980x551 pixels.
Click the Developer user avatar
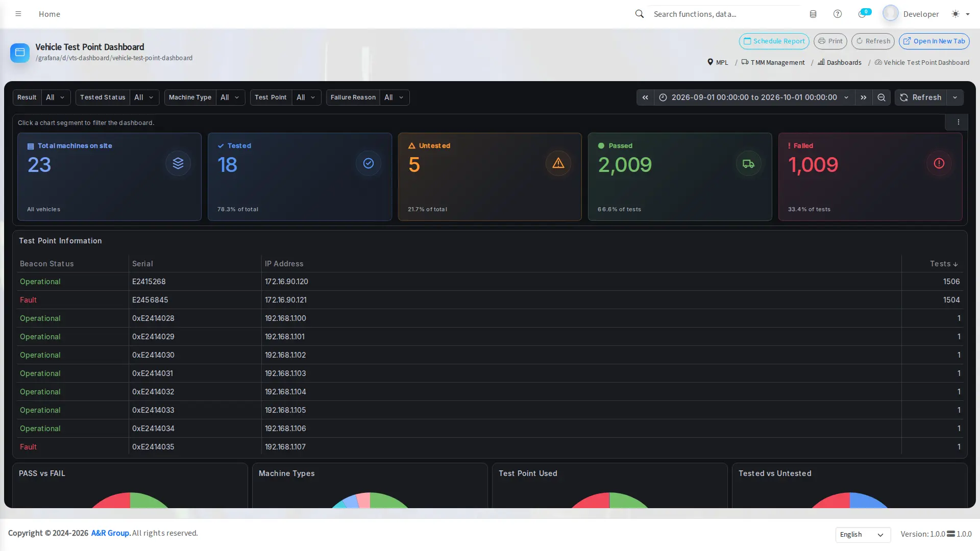click(890, 13)
